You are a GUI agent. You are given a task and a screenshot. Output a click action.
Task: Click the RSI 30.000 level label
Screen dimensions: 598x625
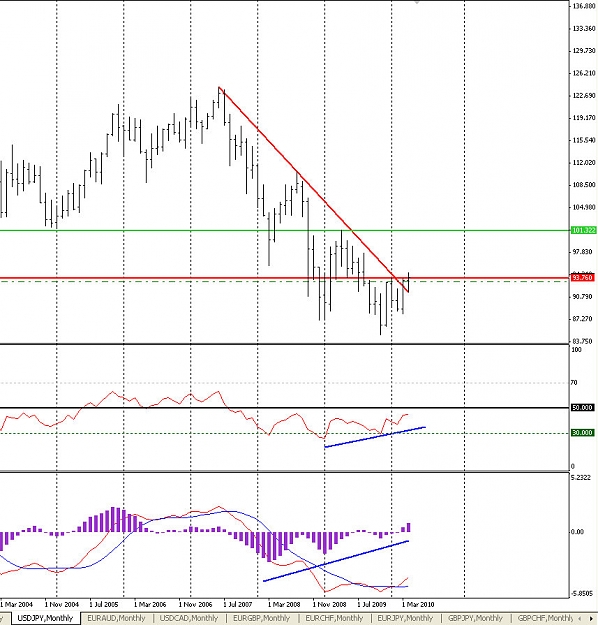point(582,432)
